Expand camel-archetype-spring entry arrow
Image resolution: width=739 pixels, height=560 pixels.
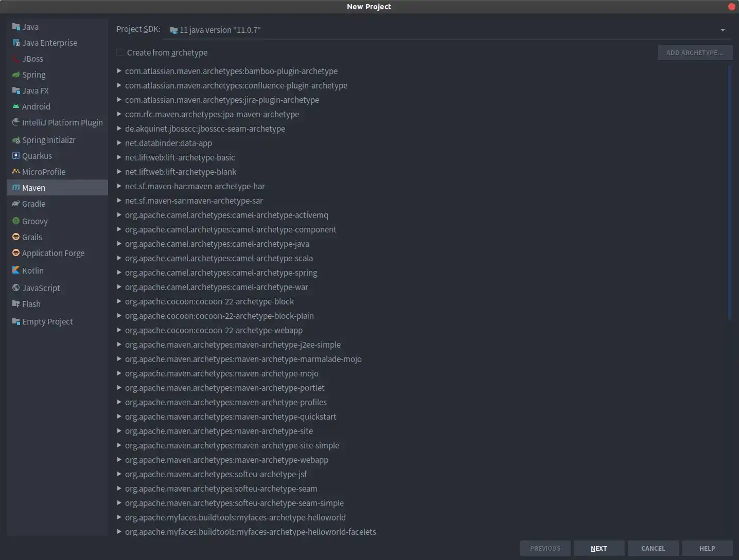pos(119,273)
